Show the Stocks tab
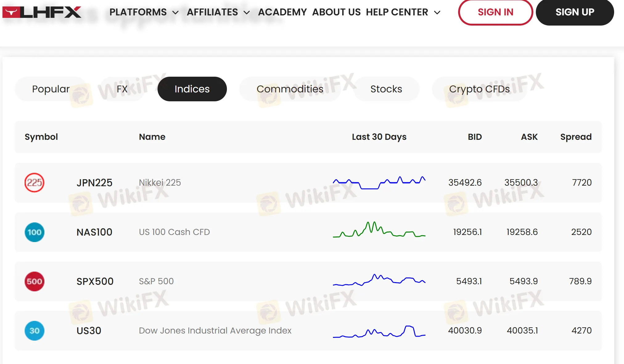This screenshot has height=364, width=624. coord(386,89)
